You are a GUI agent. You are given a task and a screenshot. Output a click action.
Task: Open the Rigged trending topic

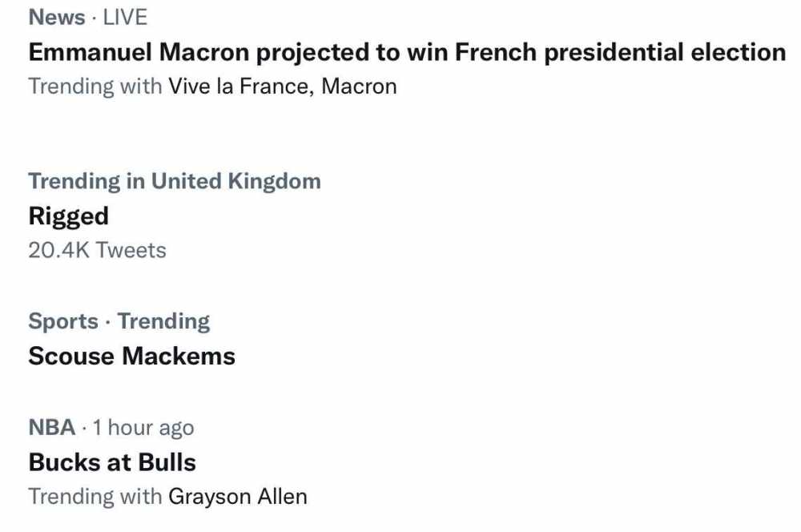(x=68, y=216)
